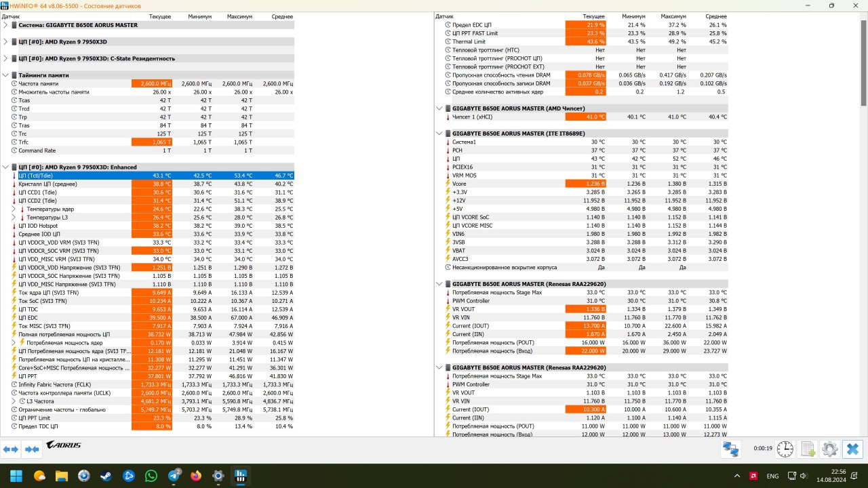Open HWiNFO sensor settings gear
The width and height of the screenshot is (868, 488).
(x=830, y=449)
